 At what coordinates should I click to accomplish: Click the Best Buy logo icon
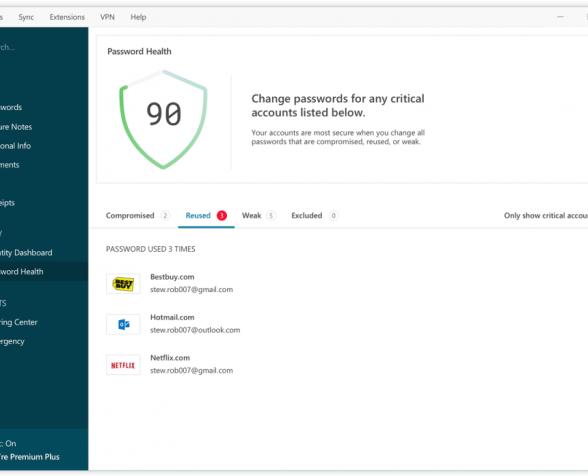tap(123, 284)
